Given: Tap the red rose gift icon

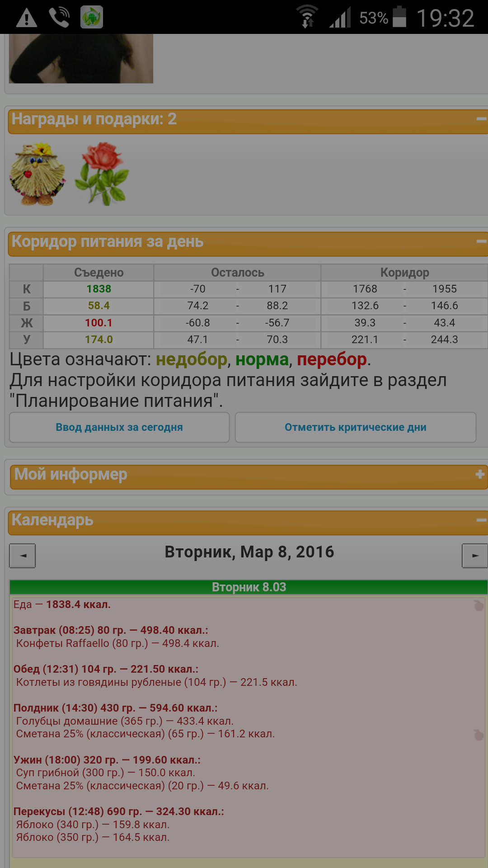Looking at the screenshot, I should [102, 174].
